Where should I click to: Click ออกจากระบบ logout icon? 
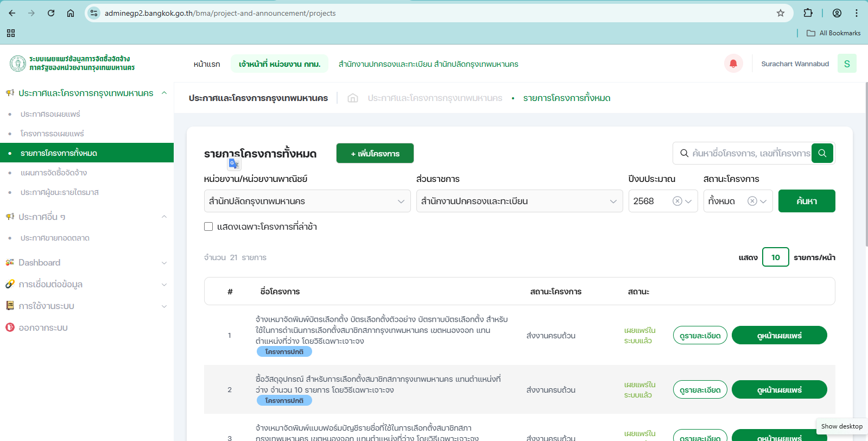[10, 327]
